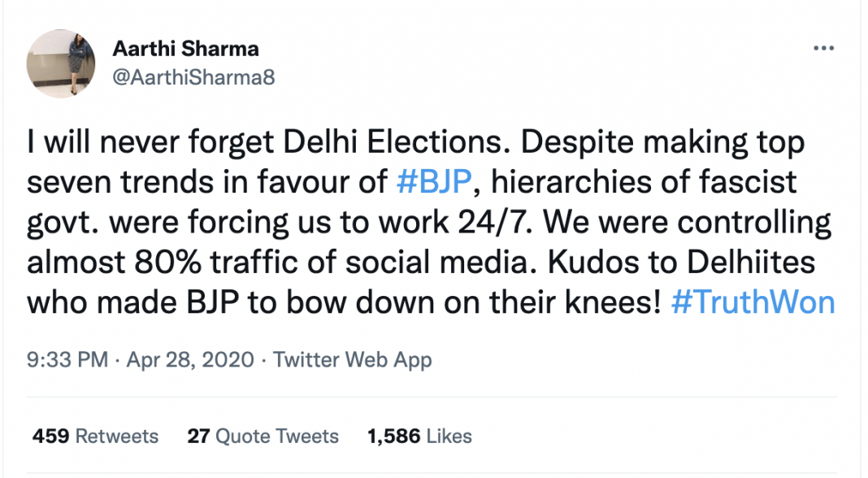The height and width of the screenshot is (478, 868).
Task: View the 1,586 Likes list
Action: (x=419, y=437)
